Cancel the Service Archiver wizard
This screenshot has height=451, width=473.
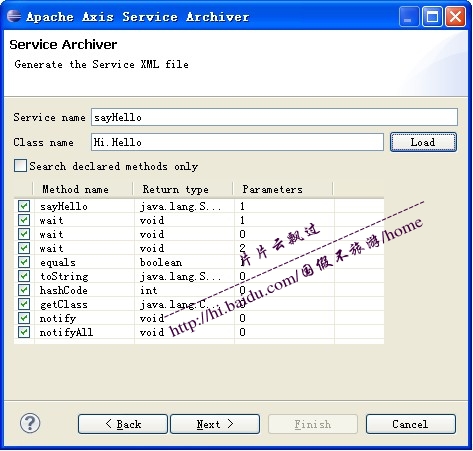(x=411, y=424)
